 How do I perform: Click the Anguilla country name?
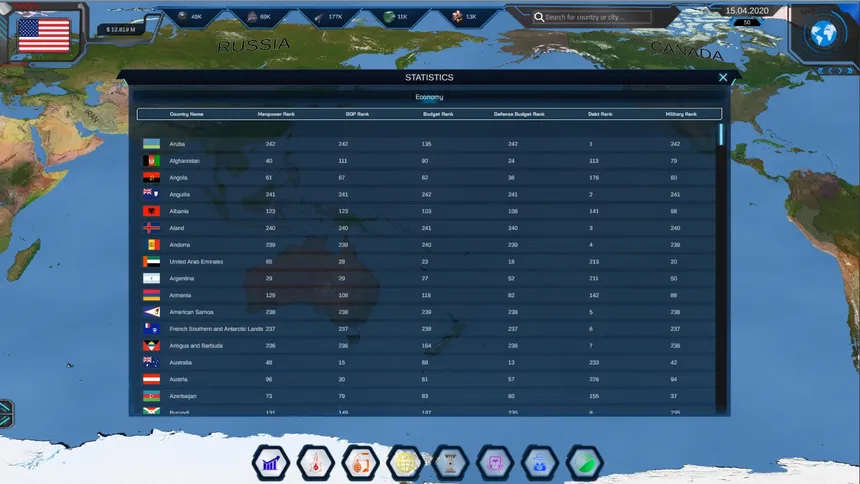pos(179,194)
